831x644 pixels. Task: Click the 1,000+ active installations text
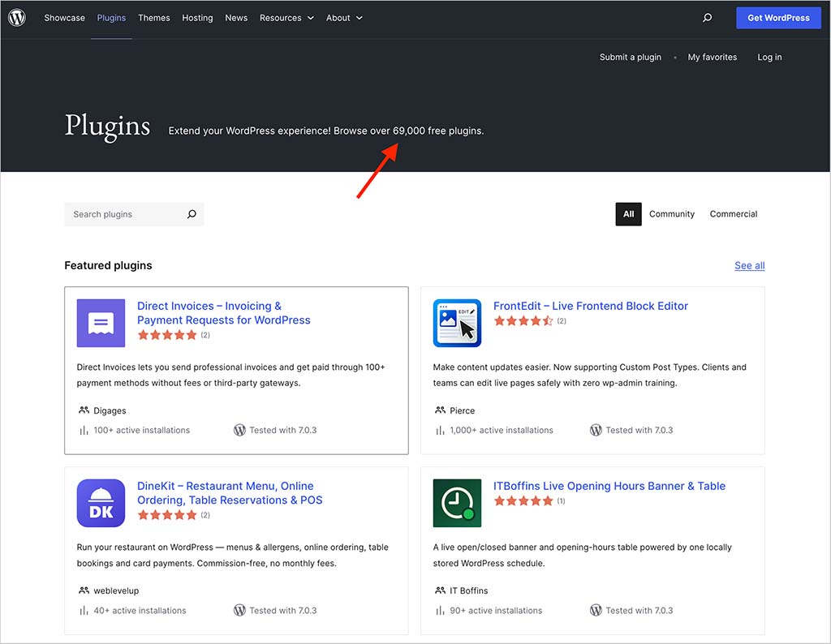click(502, 430)
